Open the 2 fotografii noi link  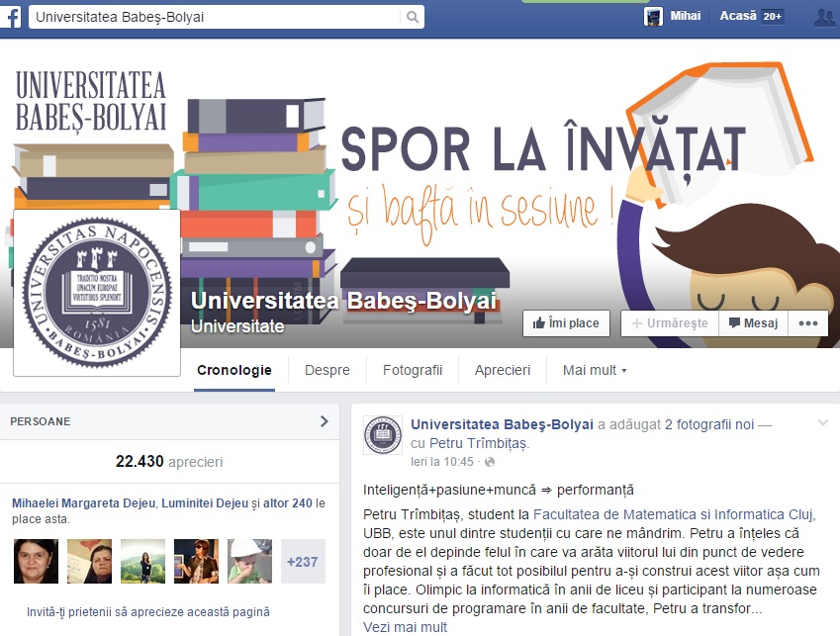tap(709, 424)
